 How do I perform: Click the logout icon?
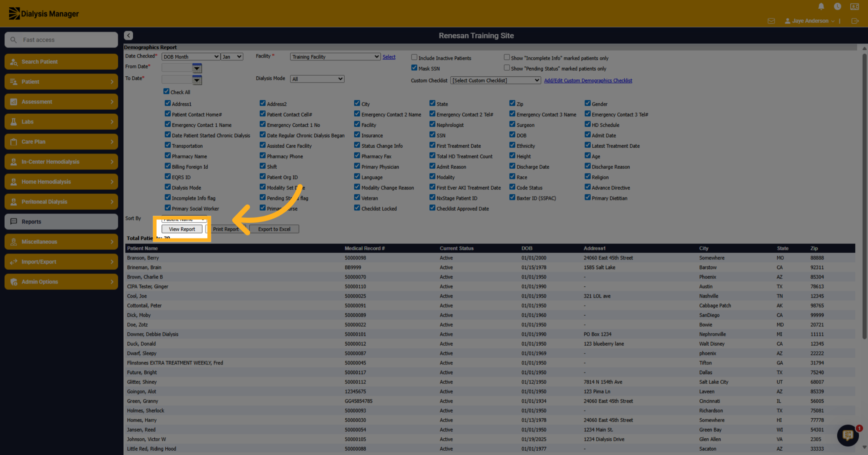(855, 21)
